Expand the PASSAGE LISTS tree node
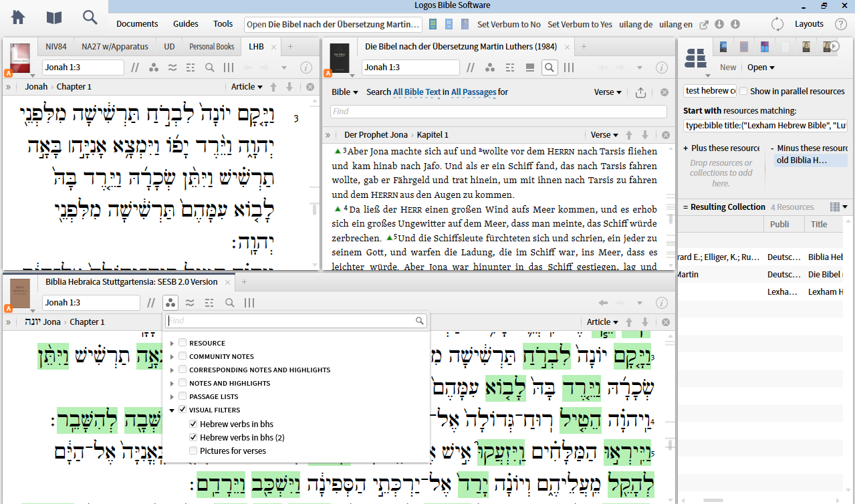The height and width of the screenshot is (504, 855). point(172,396)
